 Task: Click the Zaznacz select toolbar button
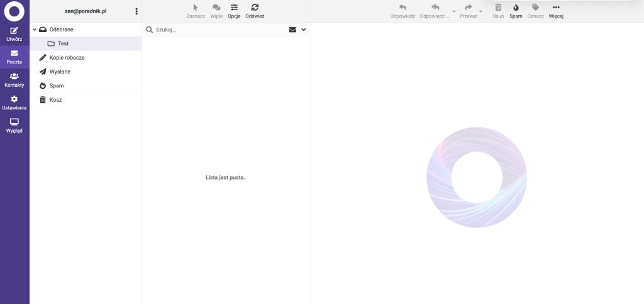coord(196,11)
